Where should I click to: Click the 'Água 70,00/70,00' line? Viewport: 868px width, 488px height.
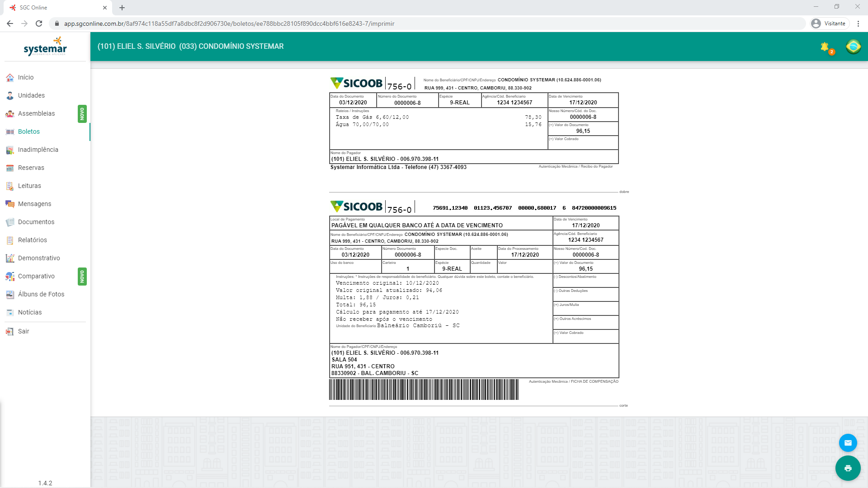click(x=362, y=124)
